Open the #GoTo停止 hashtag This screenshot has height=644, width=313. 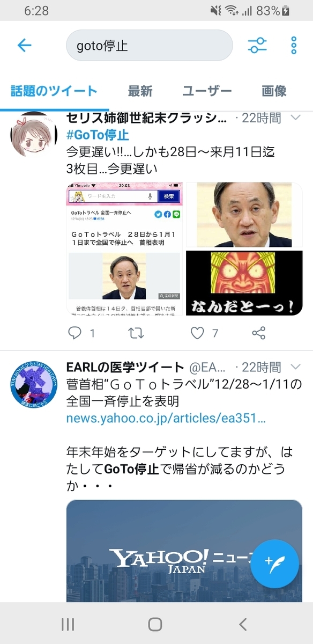coord(98,135)
